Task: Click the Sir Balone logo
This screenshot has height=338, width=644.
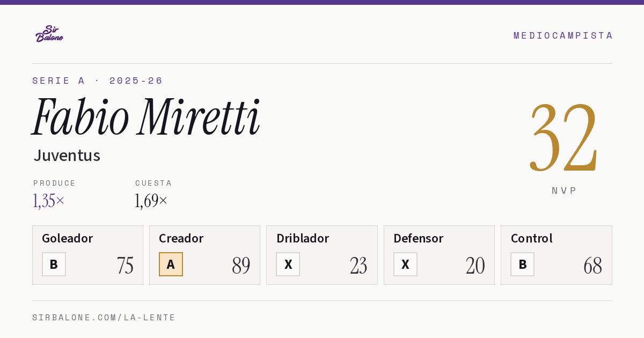Action: [x=49, y=34]
